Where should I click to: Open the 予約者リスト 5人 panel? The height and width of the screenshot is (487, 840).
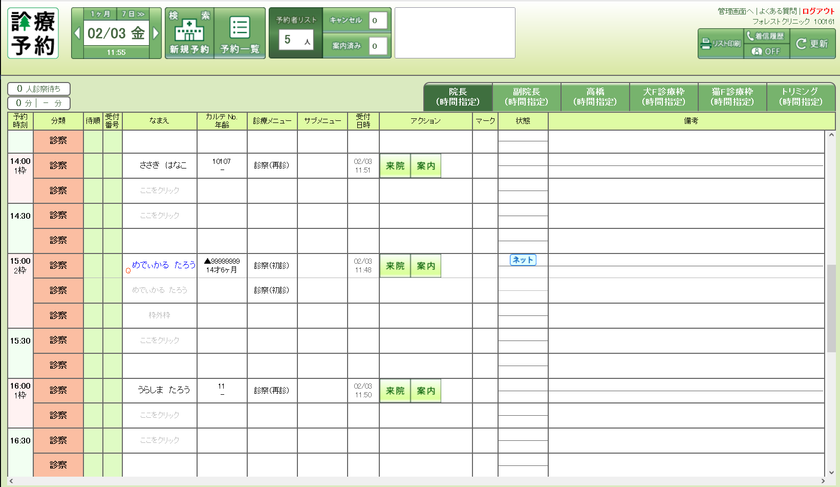pyautogui.click(x=296, y=33)
